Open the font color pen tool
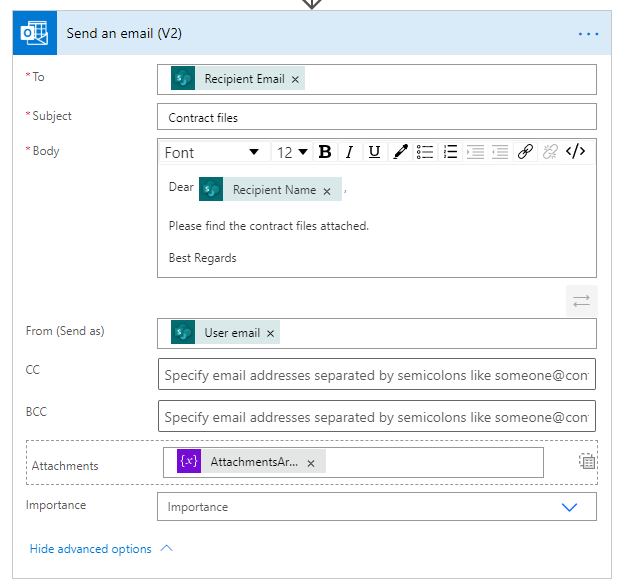The image size is (623, 587). 400,152
